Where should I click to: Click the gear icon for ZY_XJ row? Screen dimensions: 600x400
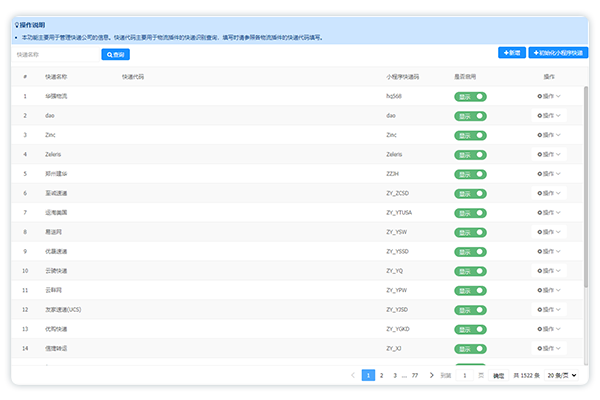tap(540, 348)
